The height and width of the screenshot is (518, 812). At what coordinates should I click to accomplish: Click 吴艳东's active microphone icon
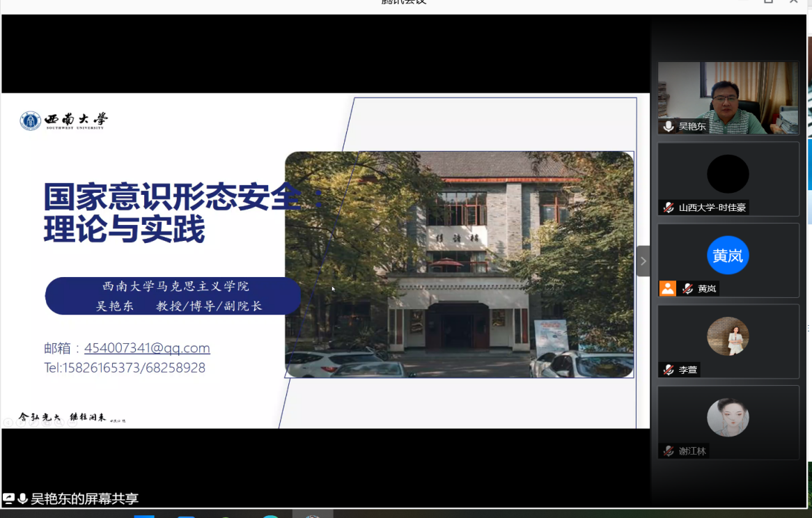pyautogui.click(x=669, y=126)
